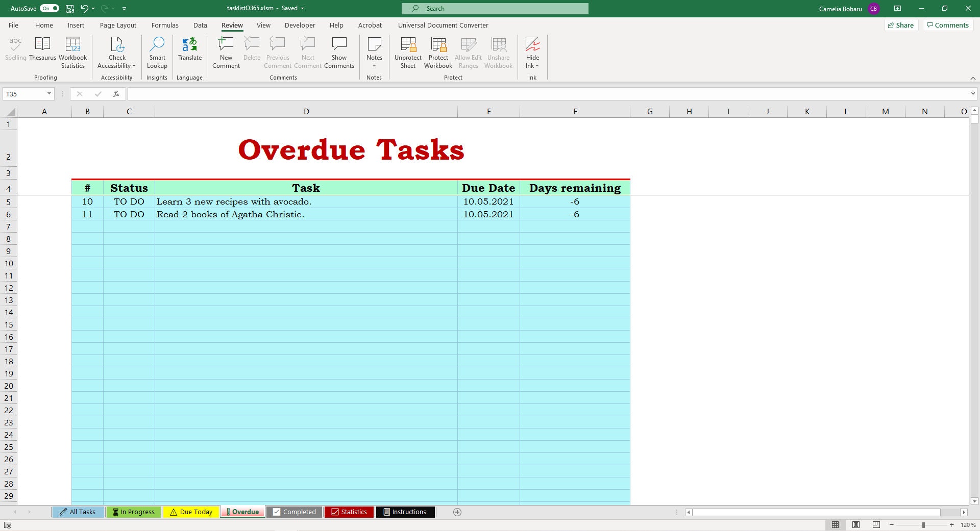Screen dimensions: 980x531
Task: Open the Notes dropdown
Action: (x=374, y=65)
